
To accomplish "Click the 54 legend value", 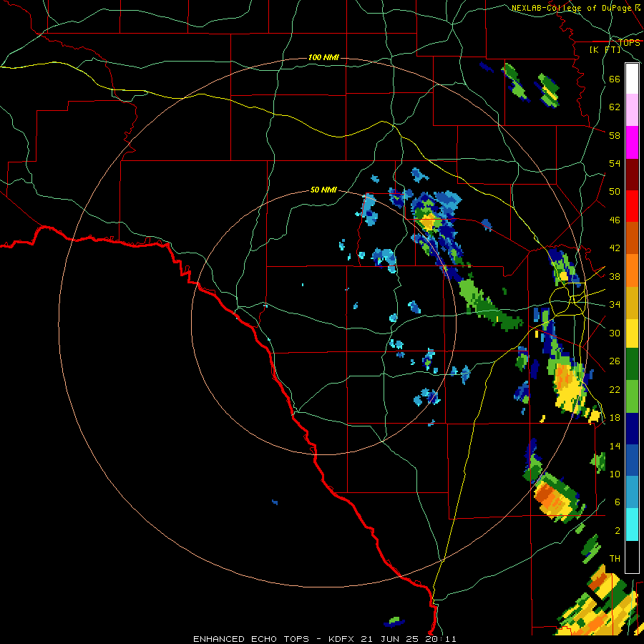I will 615,163.
